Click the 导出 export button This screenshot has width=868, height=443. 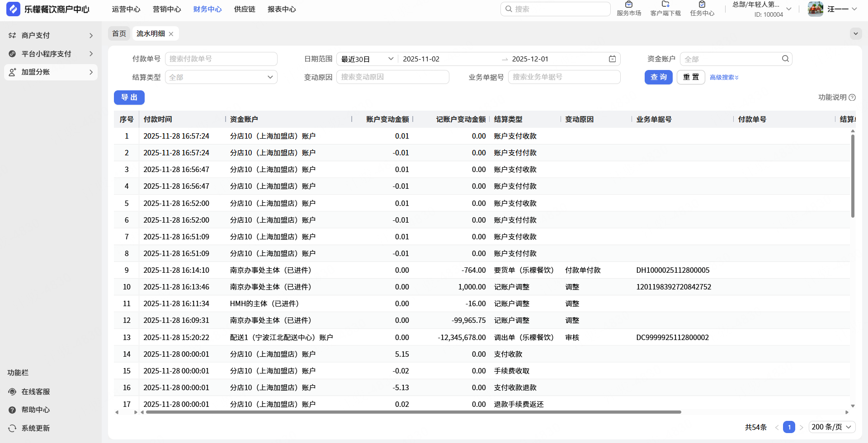click(x=129, y=98)
